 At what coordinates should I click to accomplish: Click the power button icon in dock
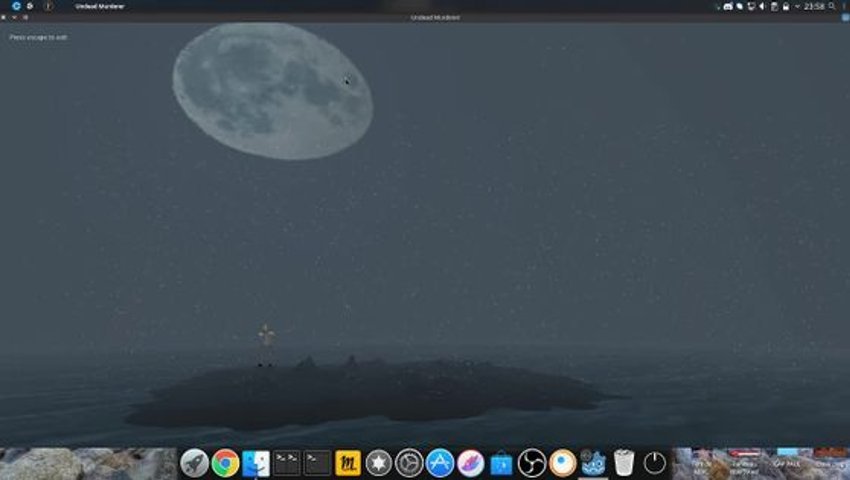pos(655,463)
